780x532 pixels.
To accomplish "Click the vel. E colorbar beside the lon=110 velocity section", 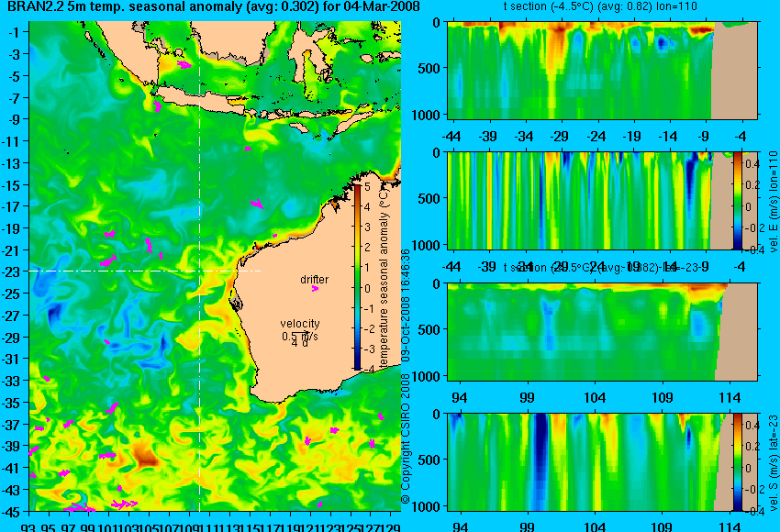I will (737, 200).
